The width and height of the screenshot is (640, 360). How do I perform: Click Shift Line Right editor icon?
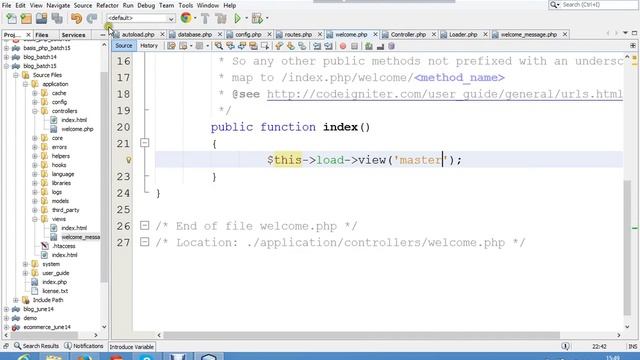pos(328,46)
